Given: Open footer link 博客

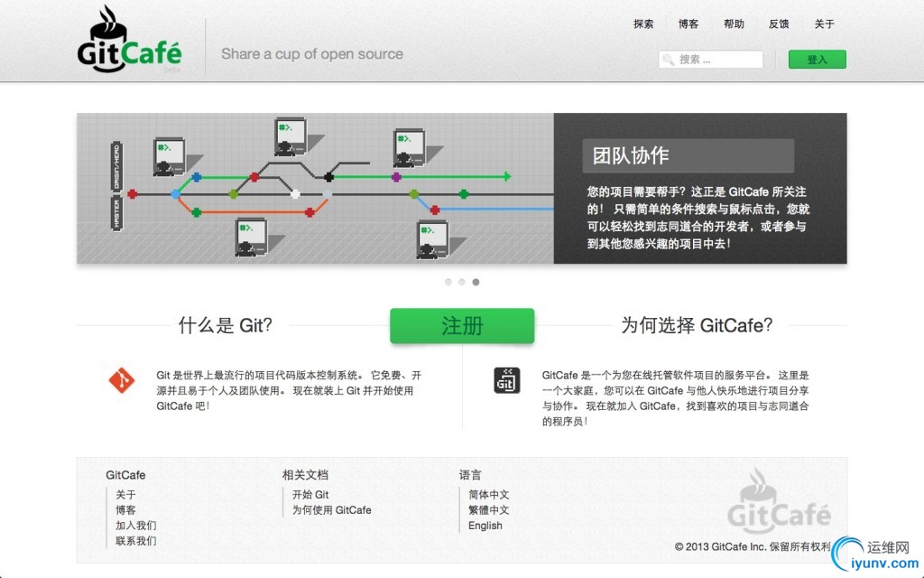Looking at the screenshot, I should coord(125,510).
